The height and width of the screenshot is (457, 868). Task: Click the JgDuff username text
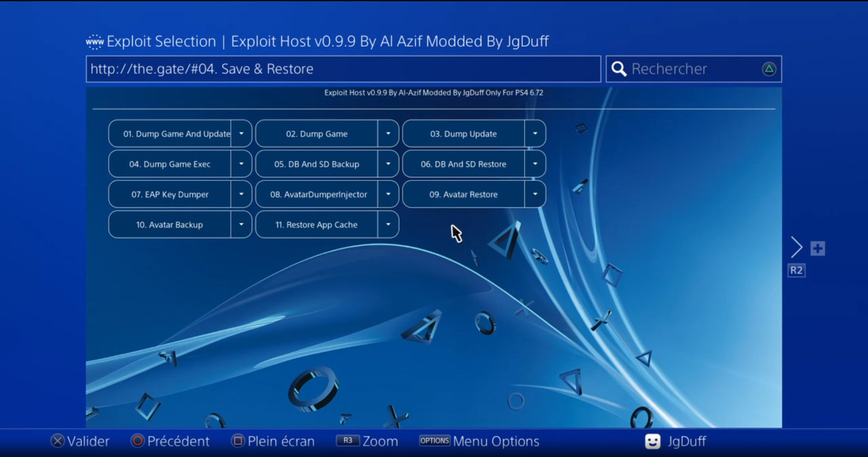point(687,441)
